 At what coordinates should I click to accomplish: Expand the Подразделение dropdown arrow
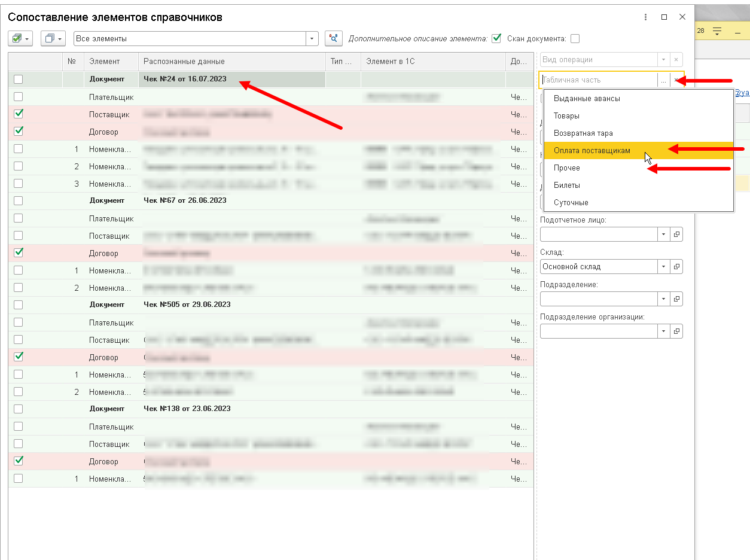(x=664, y=299)
